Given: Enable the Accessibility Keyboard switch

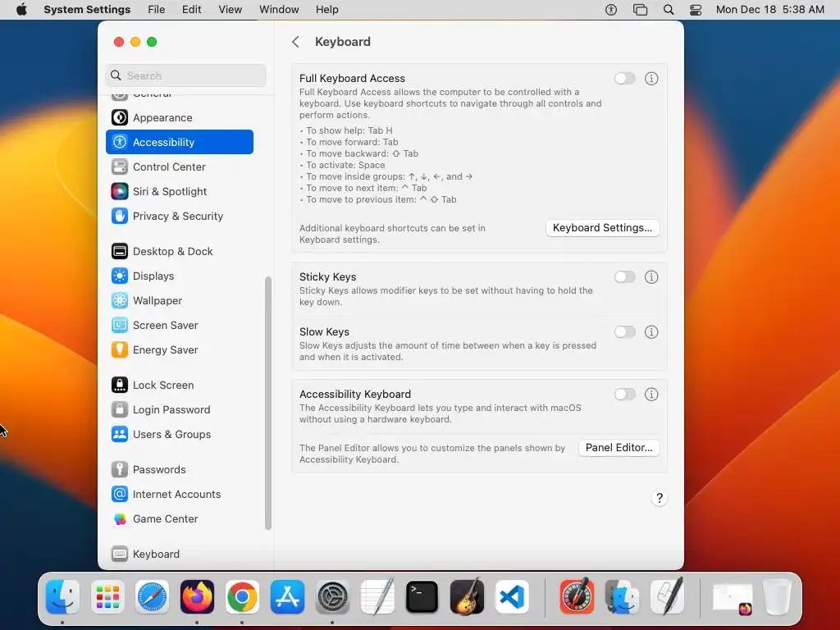Looking at the screenshot, I should tap(624, 395).
